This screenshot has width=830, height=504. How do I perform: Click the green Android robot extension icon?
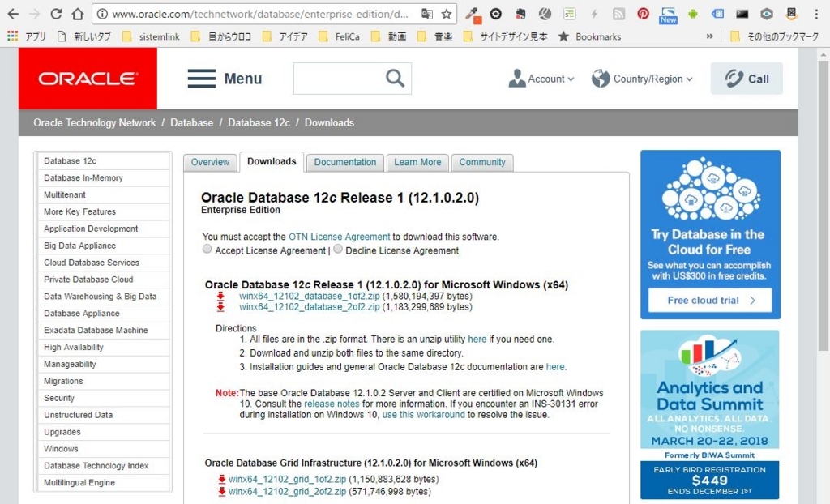[692, 15]
